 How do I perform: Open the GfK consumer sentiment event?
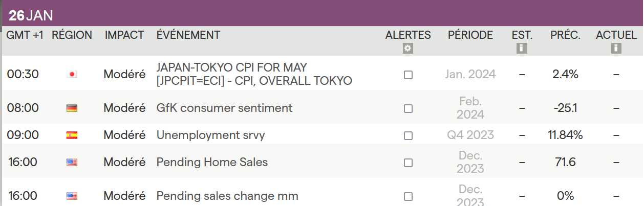point(224,108)
